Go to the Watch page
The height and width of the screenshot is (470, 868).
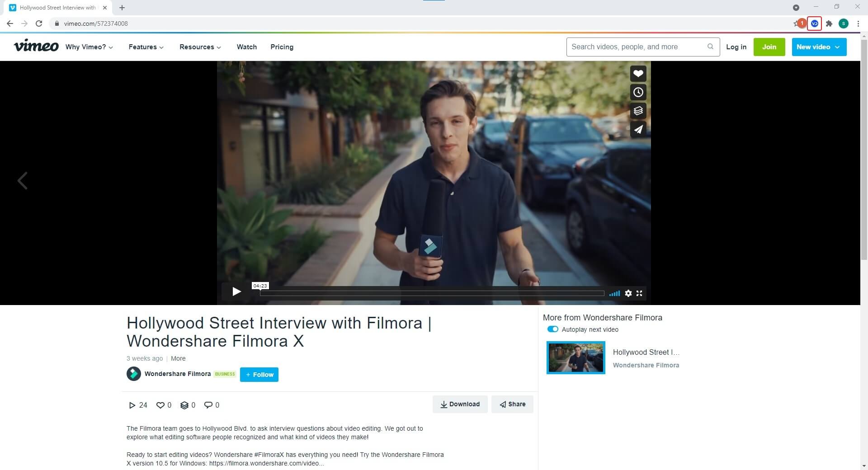pyautogui.click(x=247, y=47)
